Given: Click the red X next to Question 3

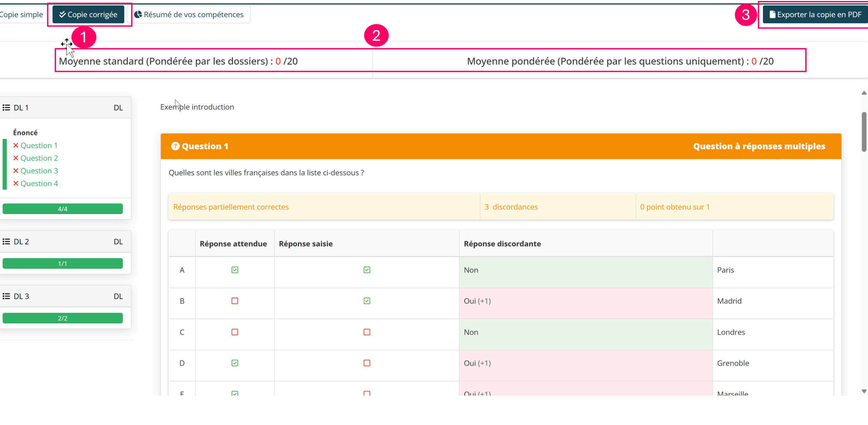Looking at the screenshot, I should [x=16, y=171].
